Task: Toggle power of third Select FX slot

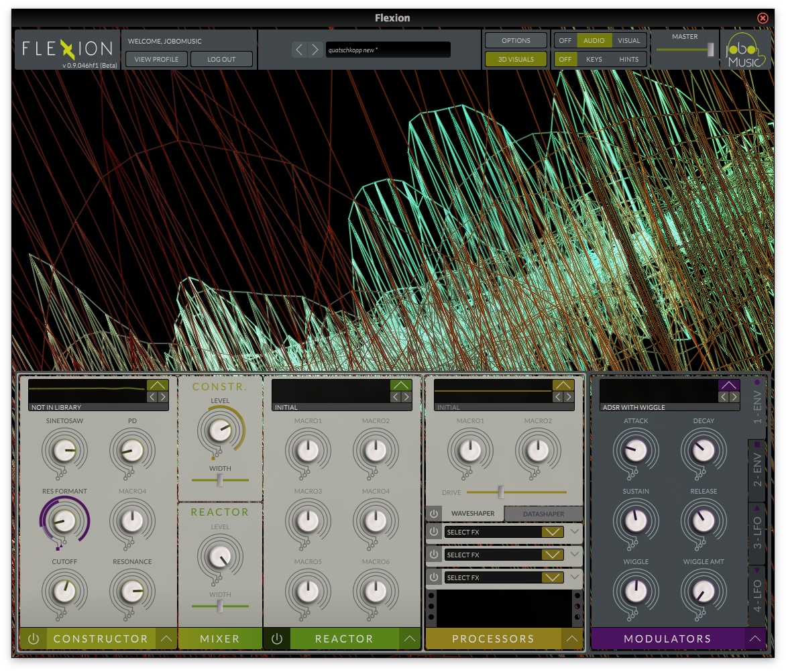Action: point(434,577)
